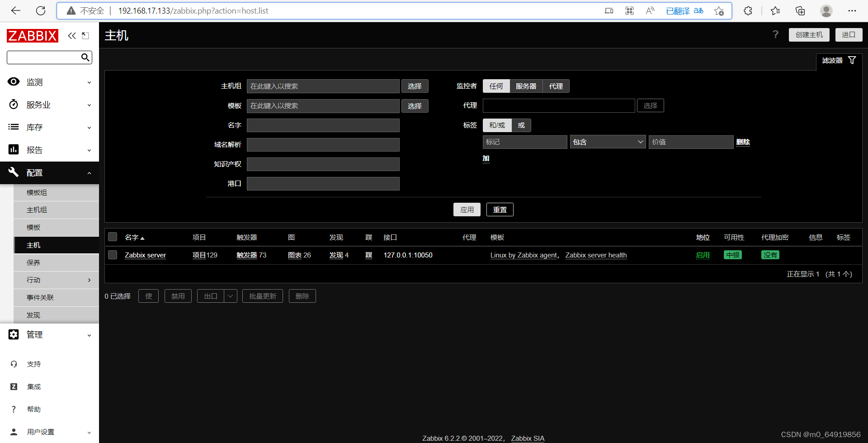Viewport: 868px width, 443px height.
Task: Collapse the sidebar with double-chevron icon
Action: coord(72,36)
